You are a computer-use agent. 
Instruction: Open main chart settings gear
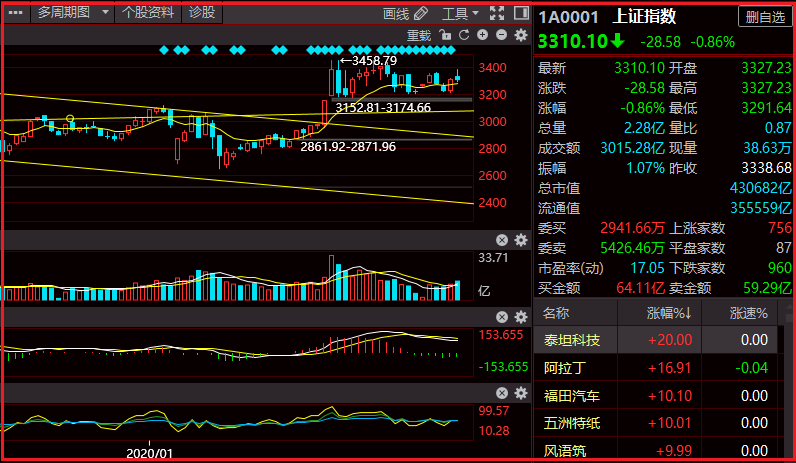click(x=520, y=35)
